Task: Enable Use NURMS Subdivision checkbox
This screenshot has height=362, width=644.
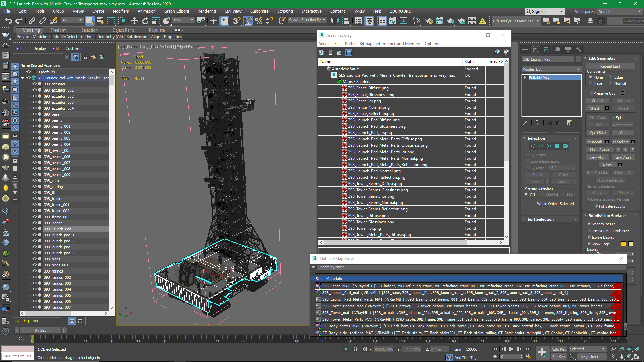Action: click(x=589, y=231)
